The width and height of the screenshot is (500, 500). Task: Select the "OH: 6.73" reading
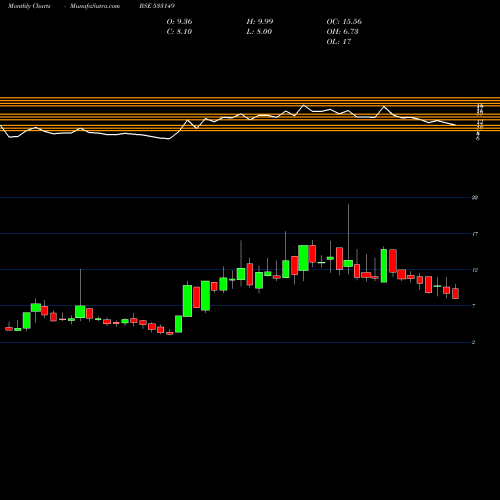pos(342,32)
